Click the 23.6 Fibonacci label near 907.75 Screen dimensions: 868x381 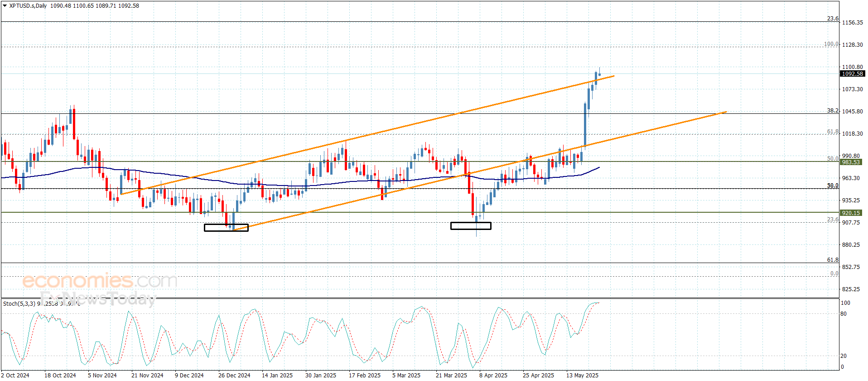click(x=833, y=220)
